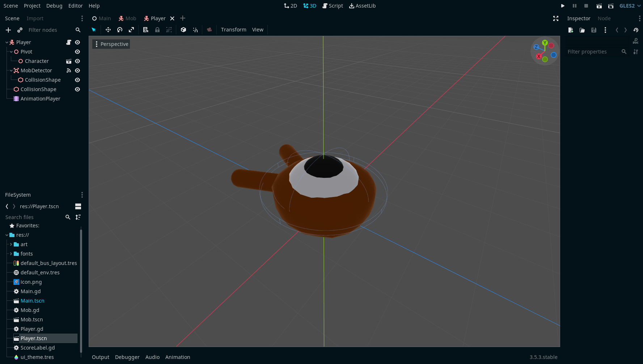
Task: Create new resource in Inspector
Action: 571,30
